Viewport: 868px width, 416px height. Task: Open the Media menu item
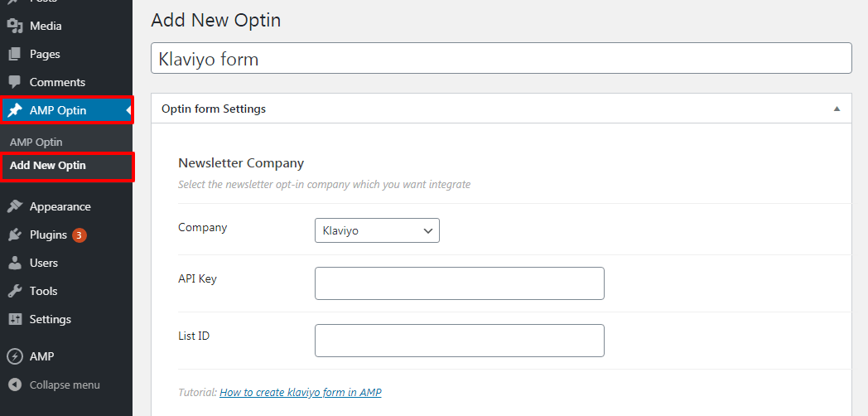pos(66,26)
